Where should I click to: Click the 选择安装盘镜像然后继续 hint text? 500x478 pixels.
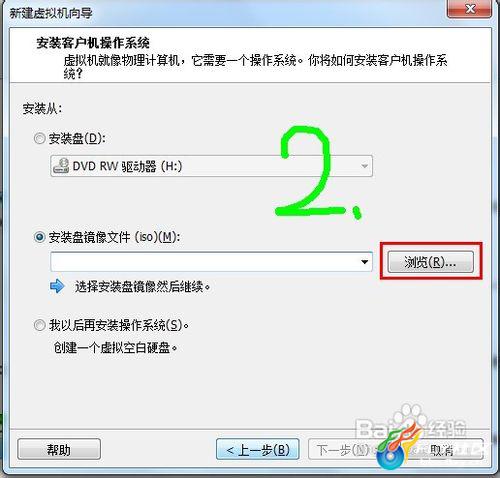click(143, 286)
